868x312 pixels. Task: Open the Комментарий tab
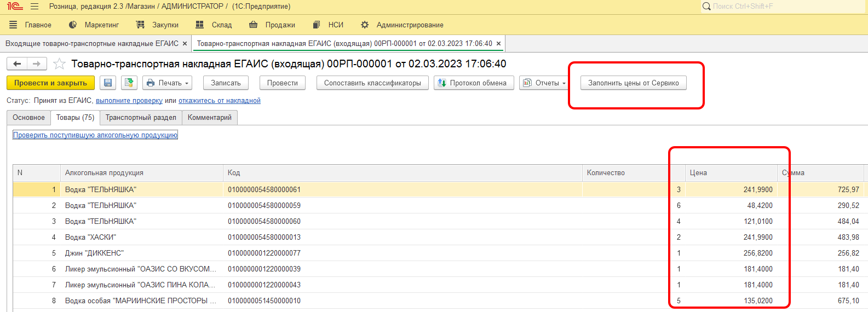(x=210, y=117)
